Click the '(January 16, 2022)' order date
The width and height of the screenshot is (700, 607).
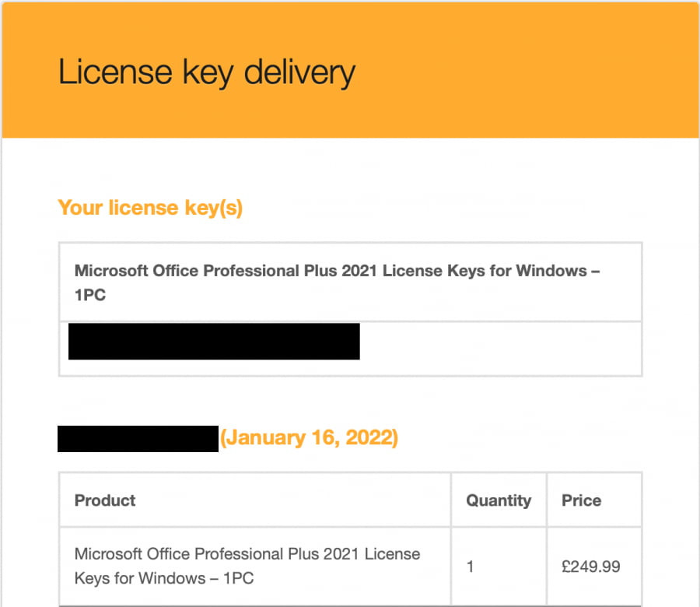[309, 437]
